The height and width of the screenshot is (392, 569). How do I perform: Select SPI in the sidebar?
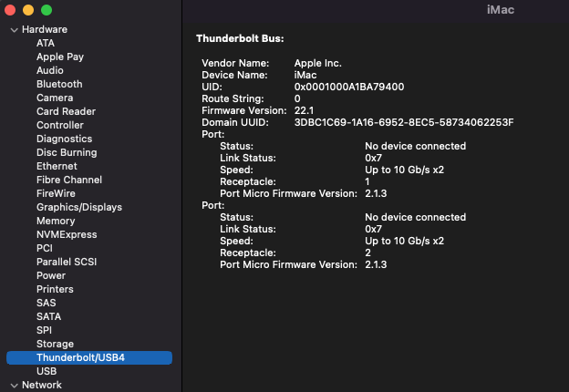pyautogui.click(x=44, y=330)
